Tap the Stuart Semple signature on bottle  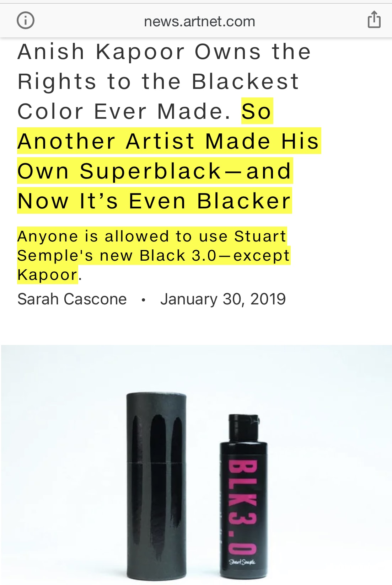point(242,562)
